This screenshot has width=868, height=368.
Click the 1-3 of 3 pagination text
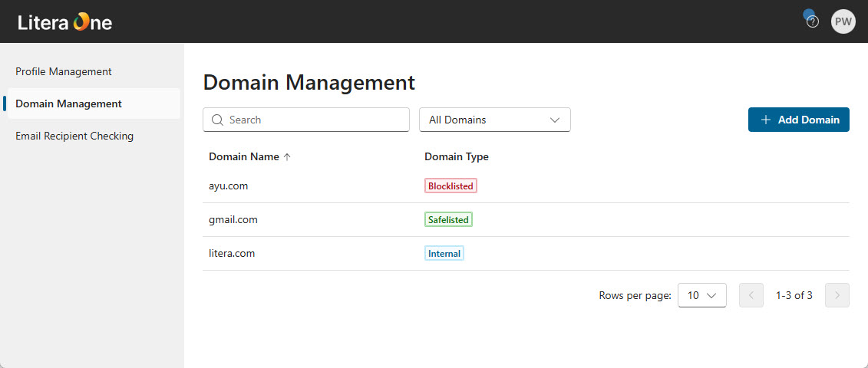(x=794, y=295)
